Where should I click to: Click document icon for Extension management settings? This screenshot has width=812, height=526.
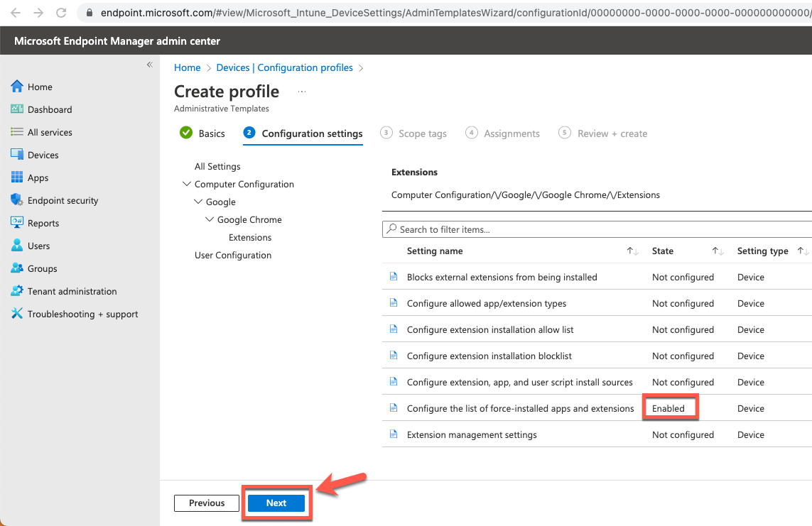[394, 434]
